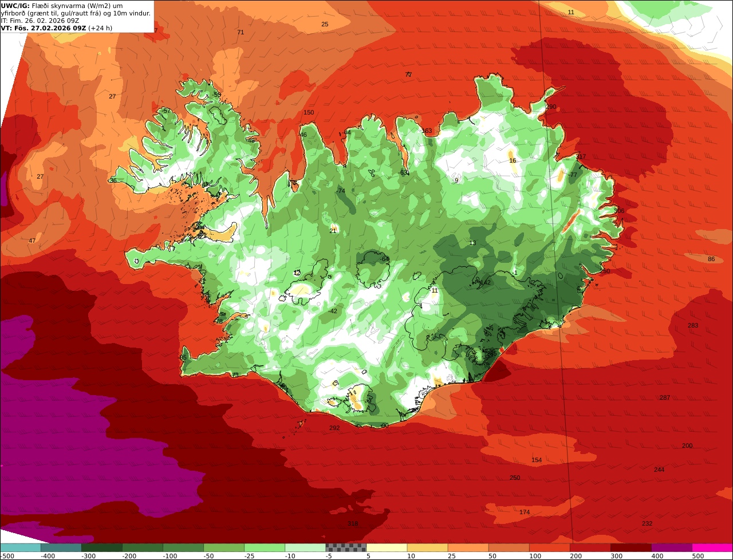Image resolution: width=733 pixels, height=560 pixels.
Task: Click the map value 86 at the right edge
Action: click(x=711, y=259)
